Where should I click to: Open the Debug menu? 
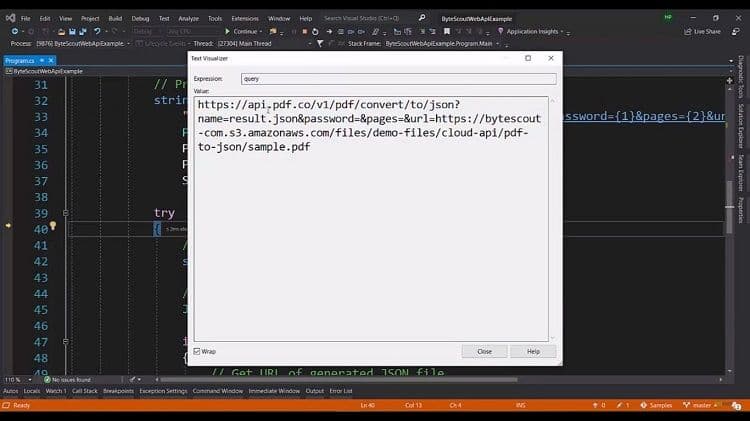[140, 18]
